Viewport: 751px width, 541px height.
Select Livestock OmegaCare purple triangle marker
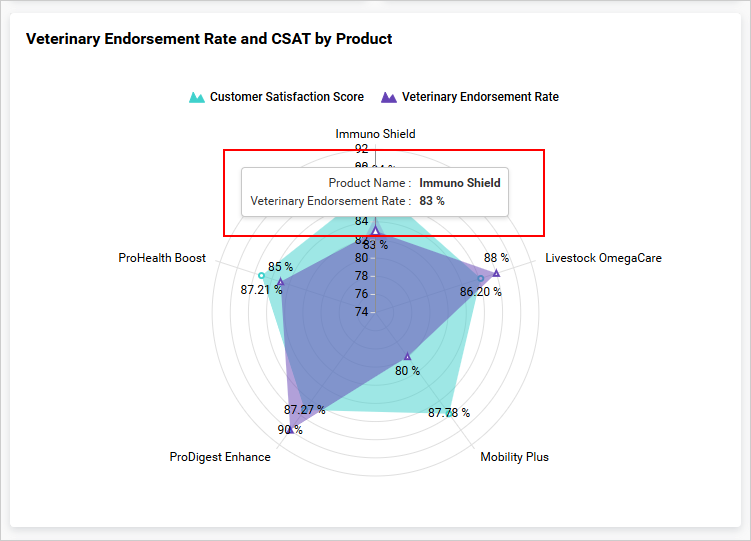496,272
